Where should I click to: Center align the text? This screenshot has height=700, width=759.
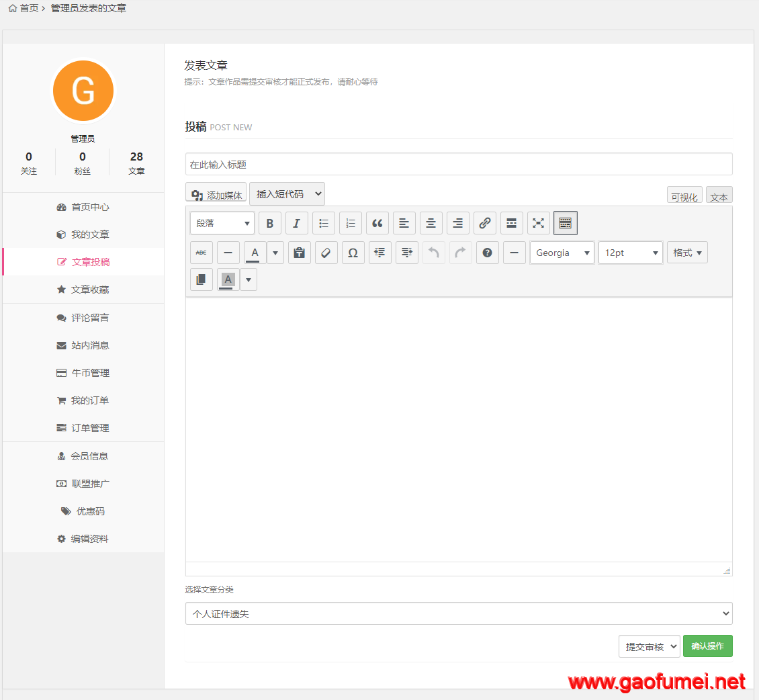pos(431,223)
